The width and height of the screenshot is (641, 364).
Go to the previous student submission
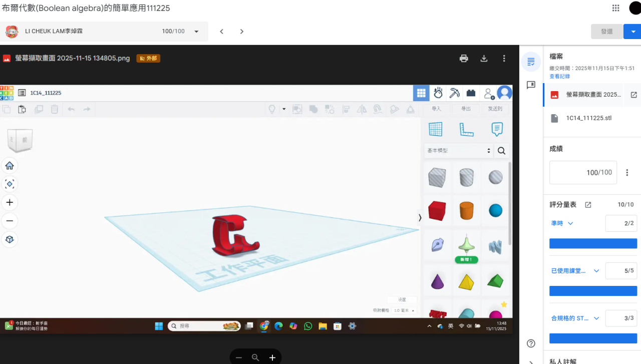click(x=222, y=32)
